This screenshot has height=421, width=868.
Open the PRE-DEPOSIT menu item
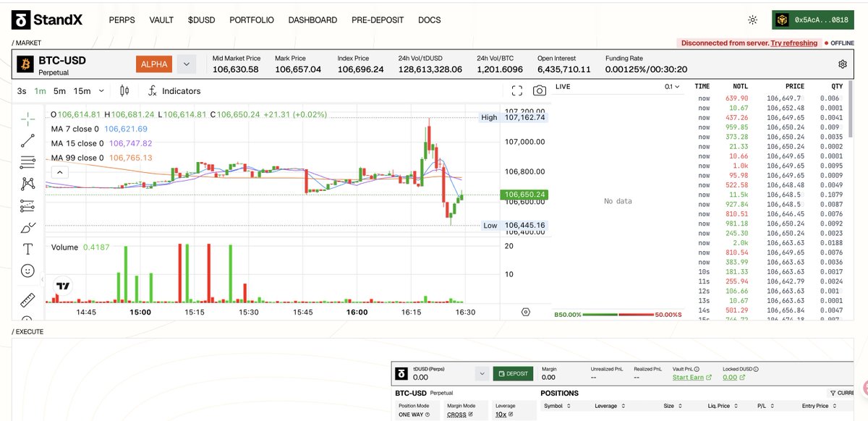[x=378, y=20]
